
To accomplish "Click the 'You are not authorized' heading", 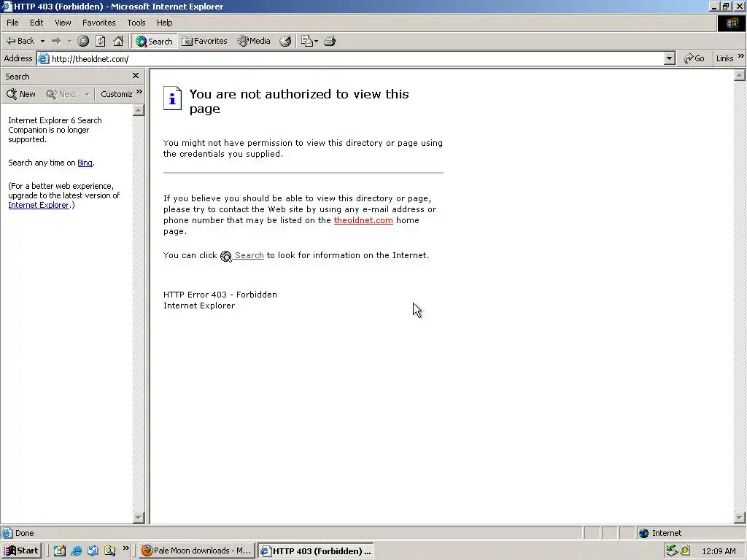I will 298,101.
